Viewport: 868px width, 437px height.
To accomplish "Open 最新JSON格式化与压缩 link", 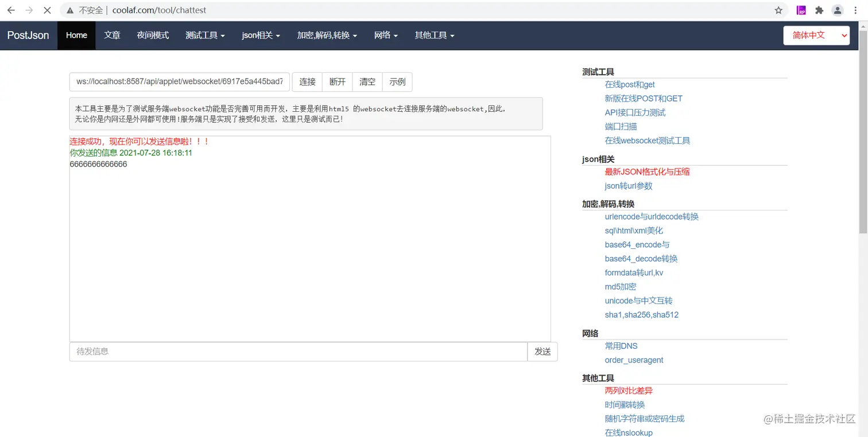I will click(647, 172).
